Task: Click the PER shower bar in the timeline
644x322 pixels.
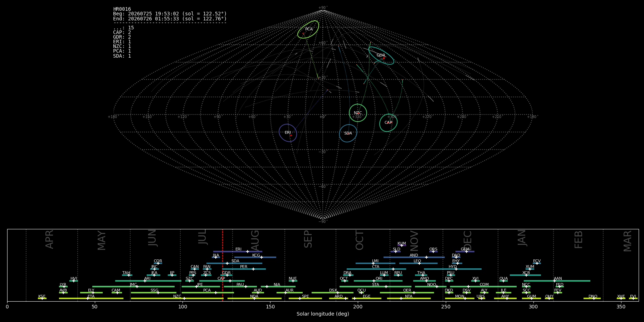Action: (x=244, y=269)
